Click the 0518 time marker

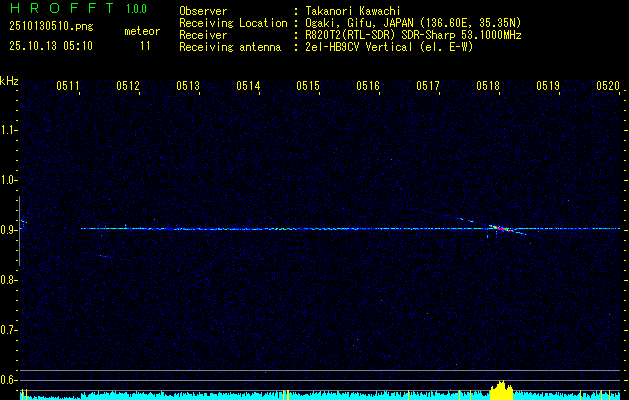(x=488, y=85)
